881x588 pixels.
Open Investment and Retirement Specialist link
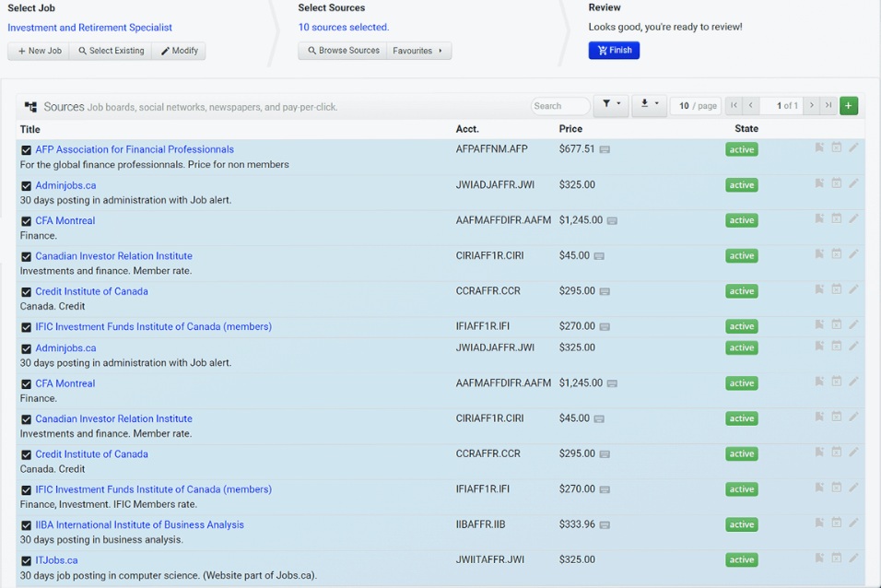coord(90,28)
